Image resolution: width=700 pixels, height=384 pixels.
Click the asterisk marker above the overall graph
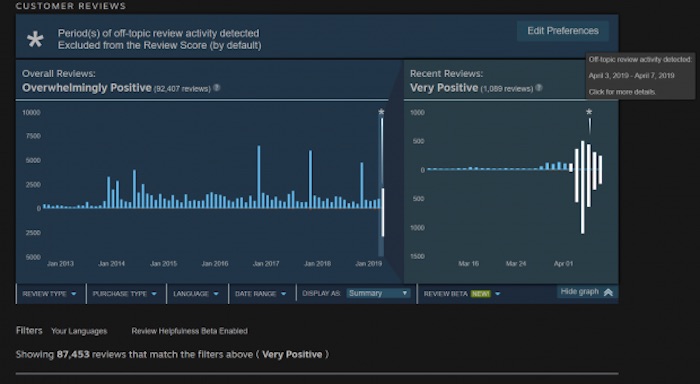coord(381,112)
